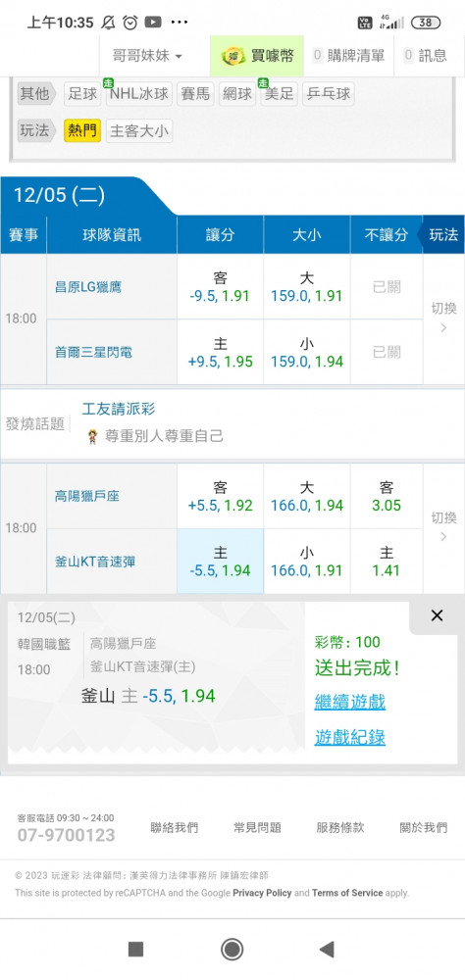Screen dimensions: 465x980
Task: Select the 熱門 play-type filter
Action: pyautogui.click(x=82, y=131)
